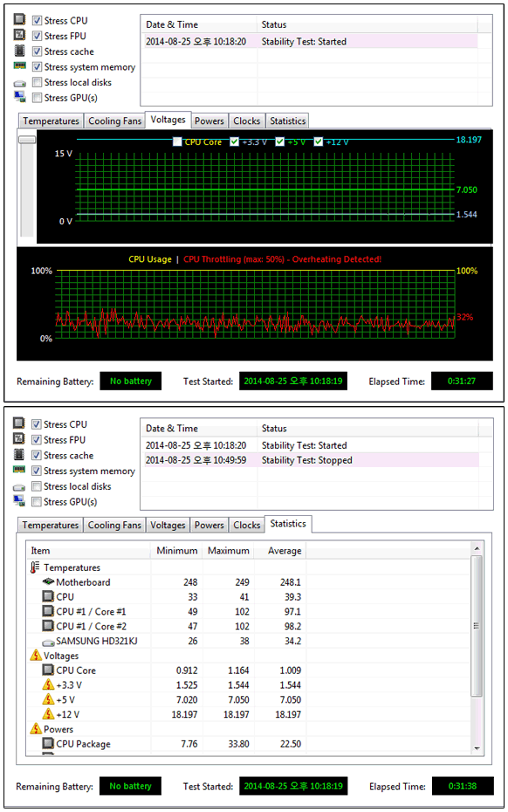Click the +12 V warning icon
The image size is (508, 812).
[x=48, y=714]
